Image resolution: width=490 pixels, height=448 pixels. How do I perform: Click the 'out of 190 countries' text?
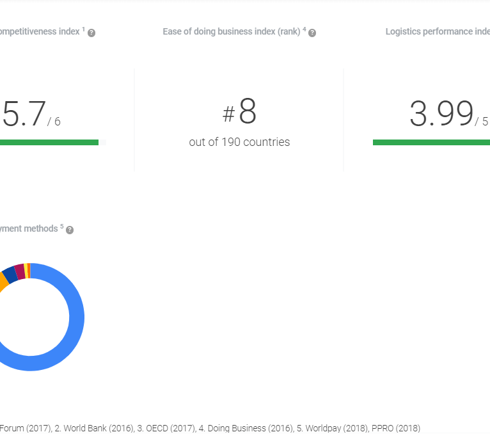239,142
